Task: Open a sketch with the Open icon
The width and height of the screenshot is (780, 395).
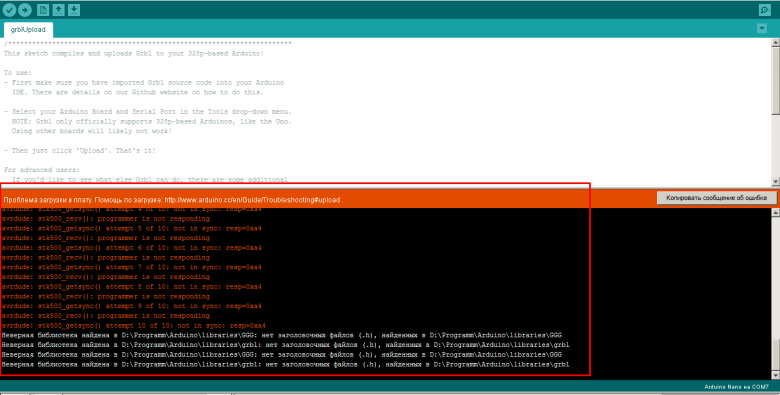Action: click(59, 9)
